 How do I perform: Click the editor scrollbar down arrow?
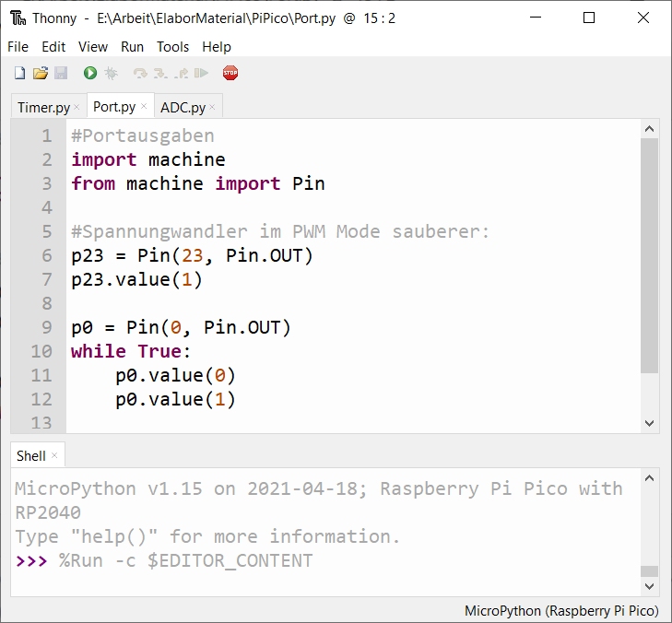click(649, 423)
